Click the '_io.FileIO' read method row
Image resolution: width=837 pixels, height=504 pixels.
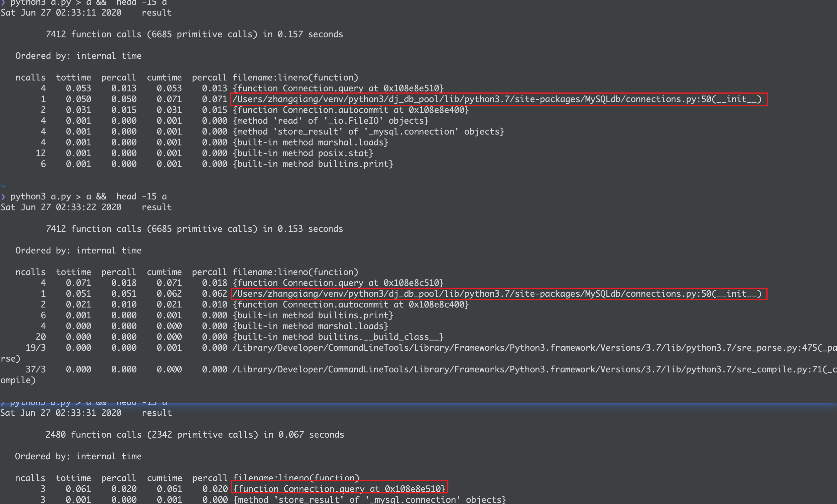pos(331,121)
